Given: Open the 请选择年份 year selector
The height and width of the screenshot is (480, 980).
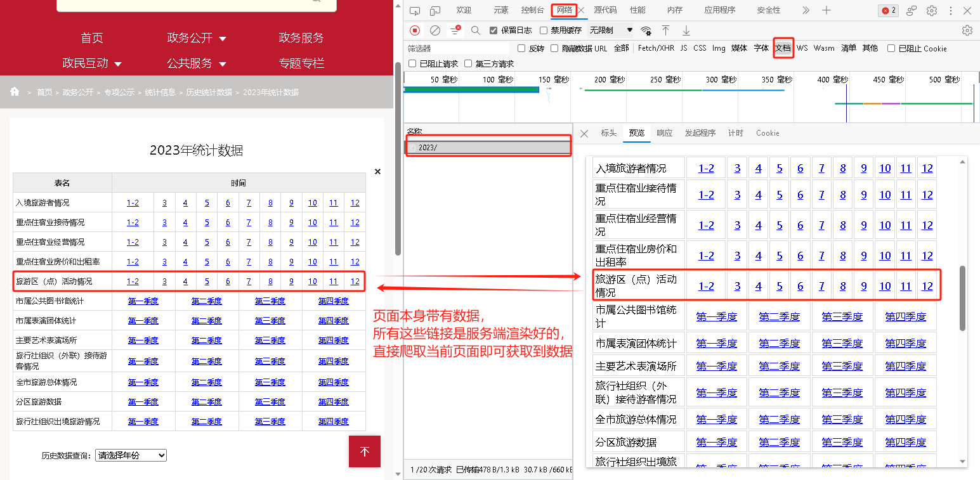Looking at the screenshot, I should (131, 455).
